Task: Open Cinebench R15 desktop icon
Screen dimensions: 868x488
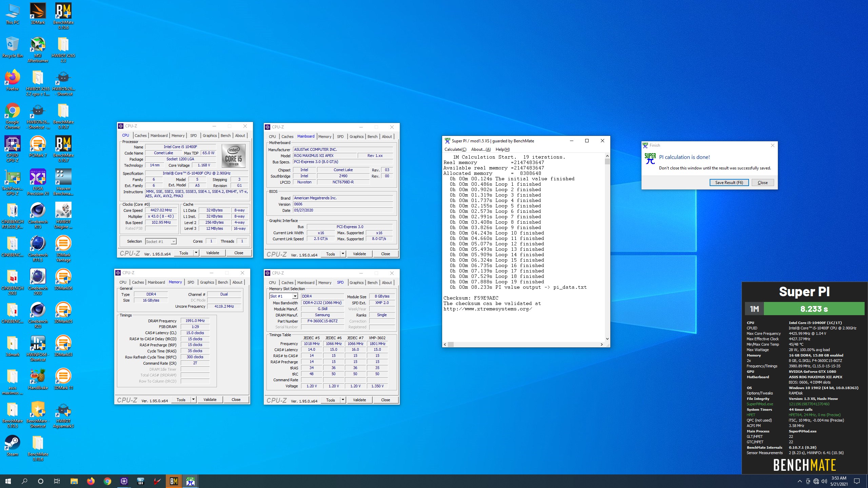Action: 38,216
